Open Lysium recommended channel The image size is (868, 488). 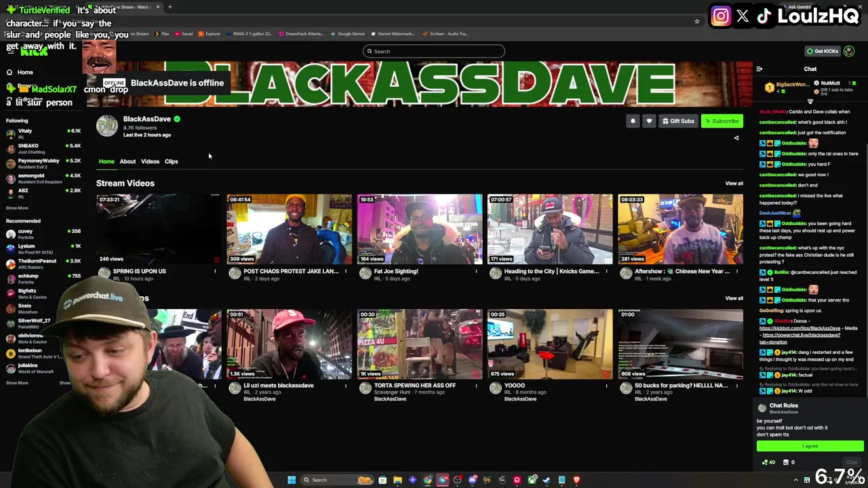43,249
